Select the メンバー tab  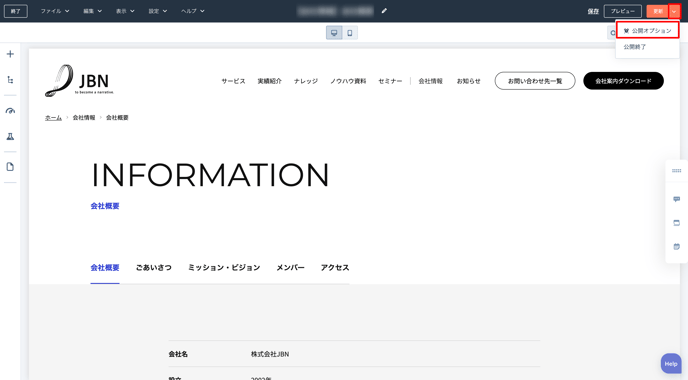[x=290, y=268]
